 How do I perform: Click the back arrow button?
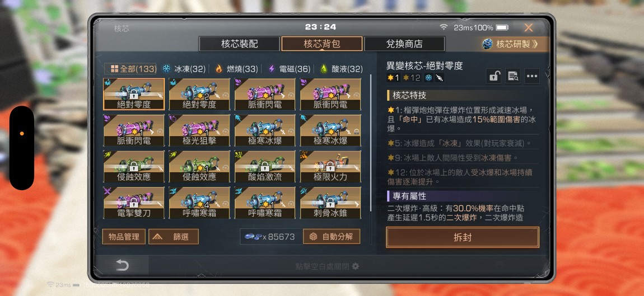122,265
